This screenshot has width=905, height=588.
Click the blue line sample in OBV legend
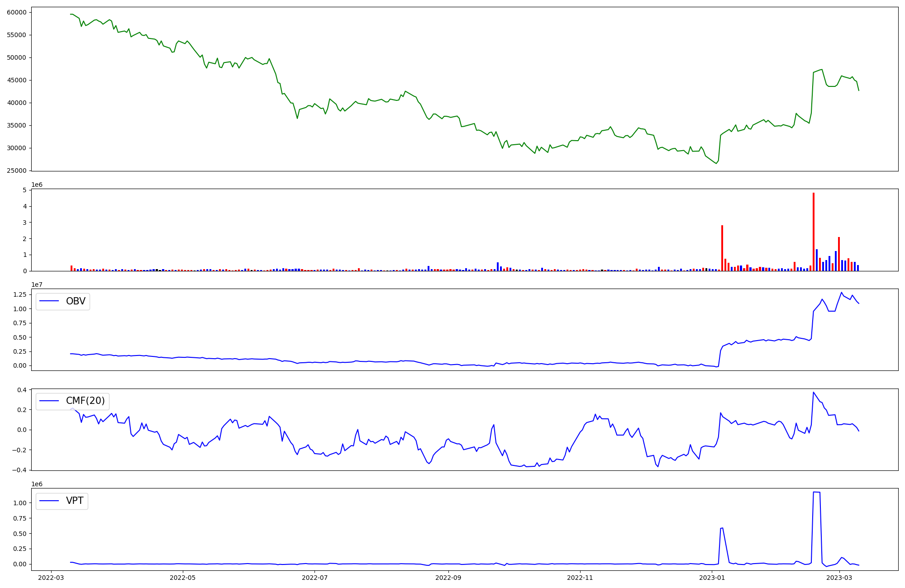coord(49,301)
